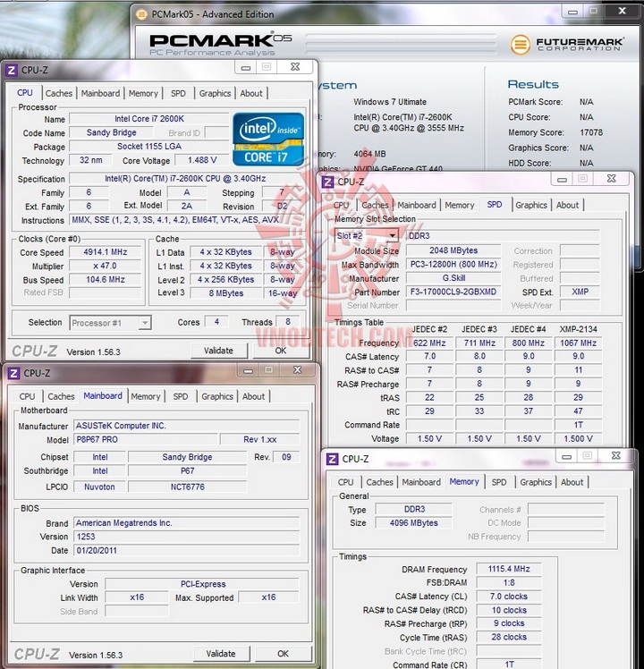Click the CPU-Z icon in the Mainboard window title bar
Viewport: 644px width, 669px height.
[x=13, y=373]
